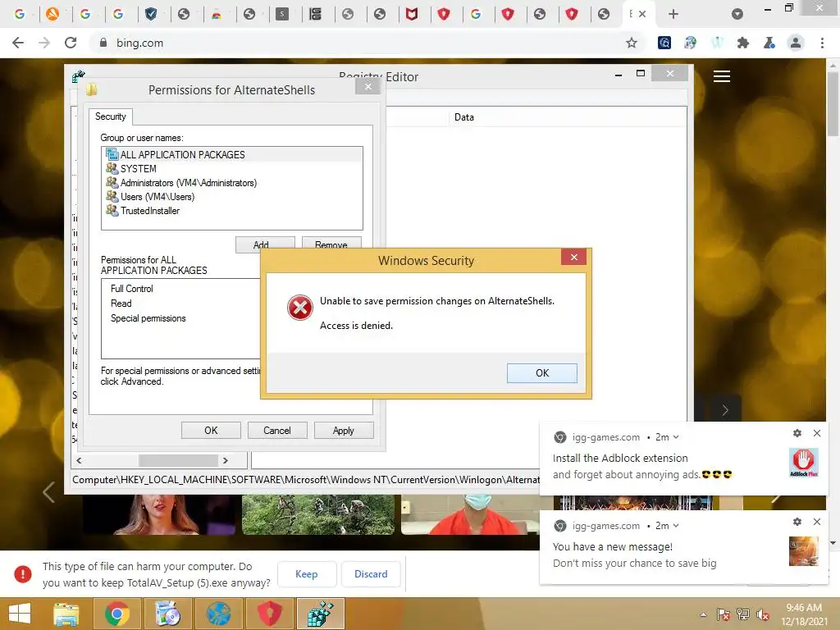Open Bing hamburger menu
Image resolution: width=840 pixels, height=630 pixels.
[722, 76]
